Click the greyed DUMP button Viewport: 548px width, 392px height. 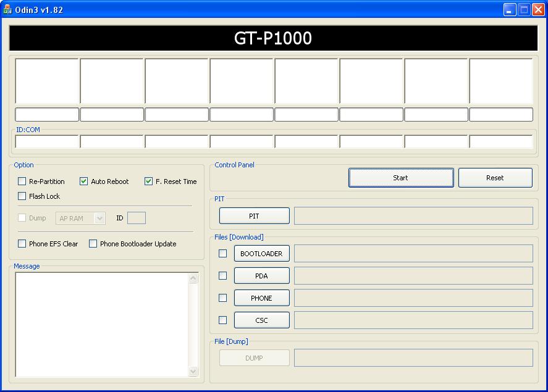pyautogui.click(x=254, y=358)
